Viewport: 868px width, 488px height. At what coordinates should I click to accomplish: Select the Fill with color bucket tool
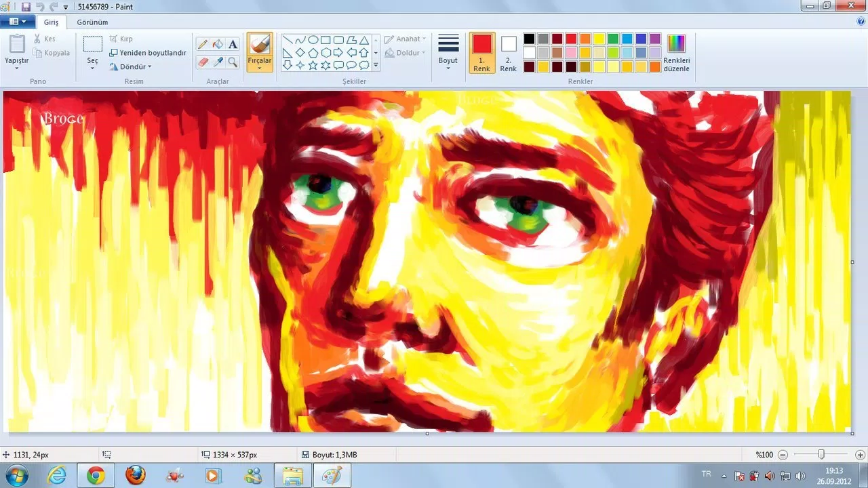coord(218,44)
